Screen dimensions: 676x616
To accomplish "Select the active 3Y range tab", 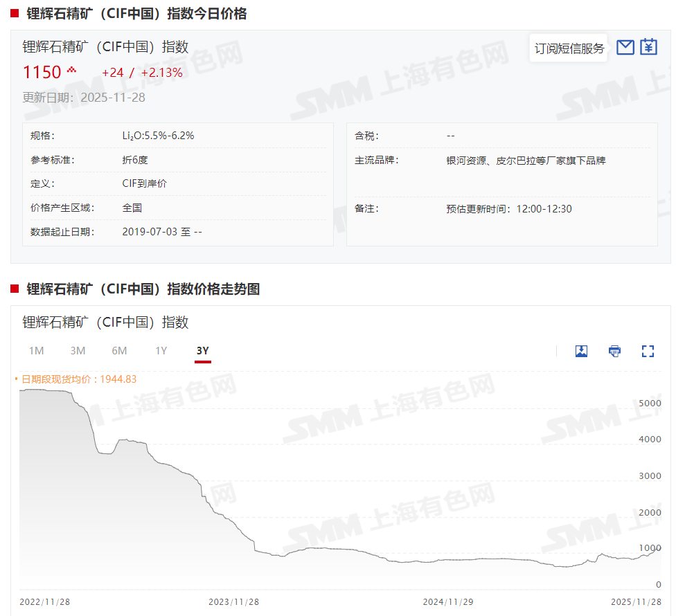I will click(x=202, y=351).
